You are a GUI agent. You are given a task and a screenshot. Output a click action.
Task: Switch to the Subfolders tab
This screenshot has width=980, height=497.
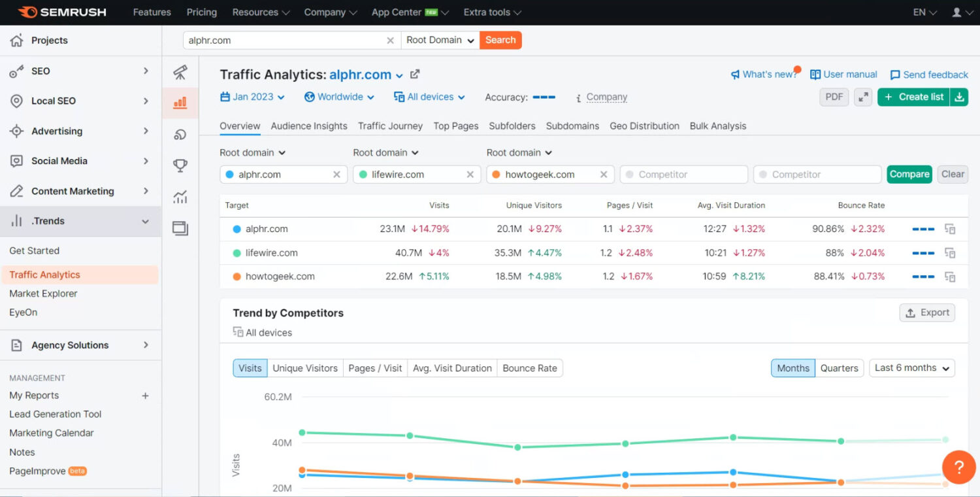point(512,126)
